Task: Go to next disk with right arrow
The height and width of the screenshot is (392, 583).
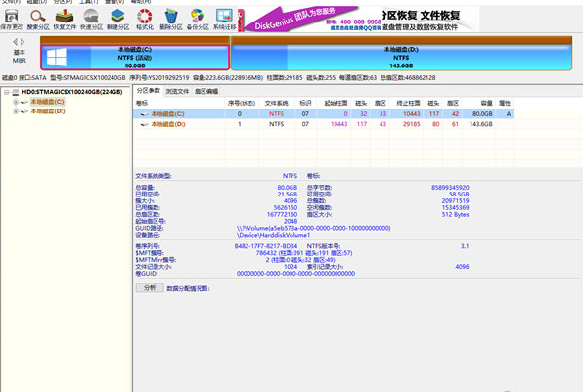Action: pos(22,42)
